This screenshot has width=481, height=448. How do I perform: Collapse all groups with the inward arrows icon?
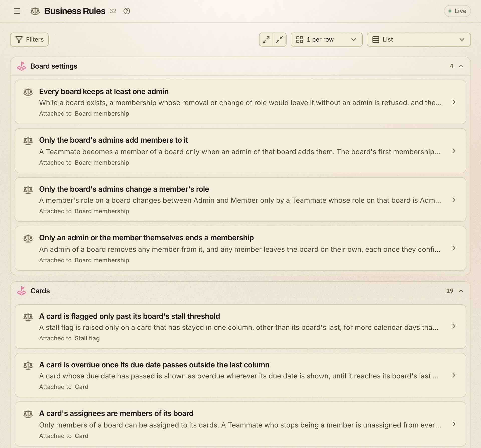pos(280,40)
